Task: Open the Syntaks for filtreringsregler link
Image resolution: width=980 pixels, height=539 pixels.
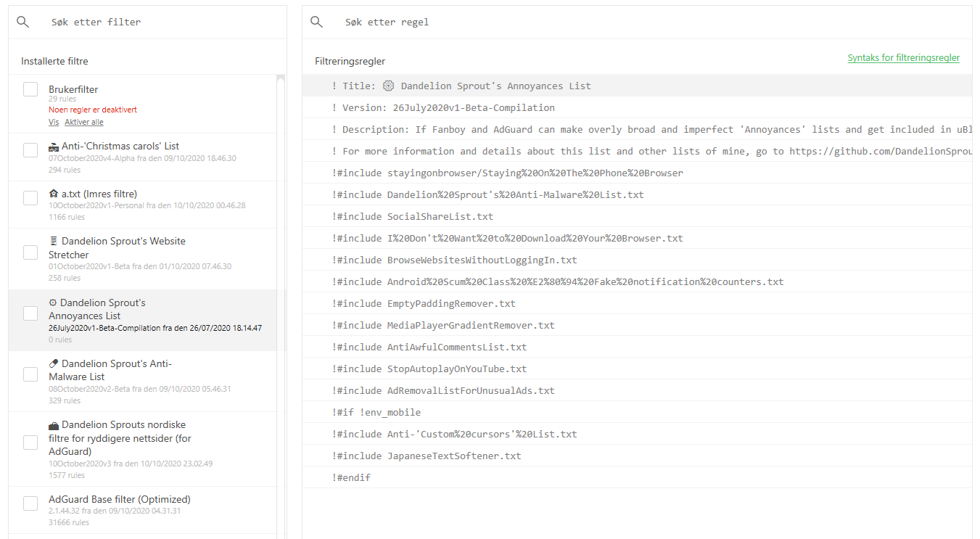Action: [x=904, y=57]
